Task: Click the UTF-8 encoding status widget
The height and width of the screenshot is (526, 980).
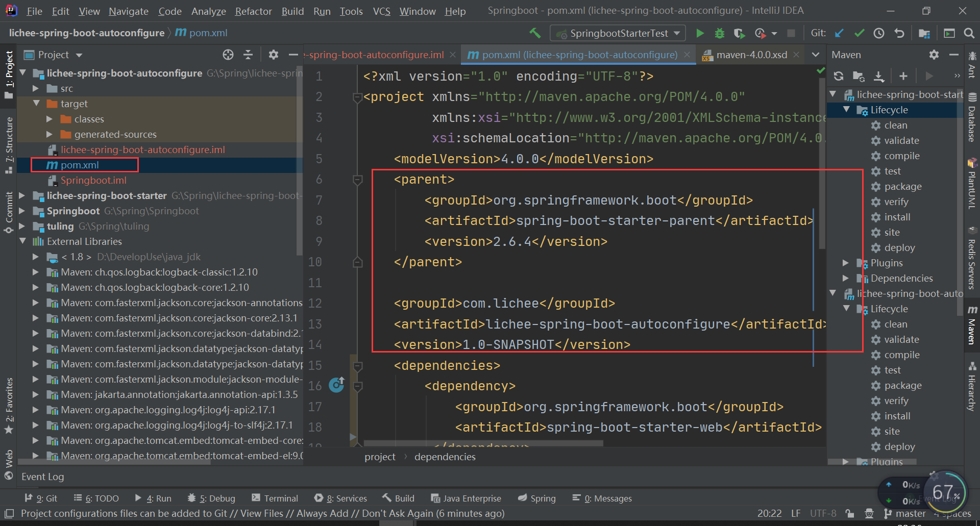Action: [823, 513]
